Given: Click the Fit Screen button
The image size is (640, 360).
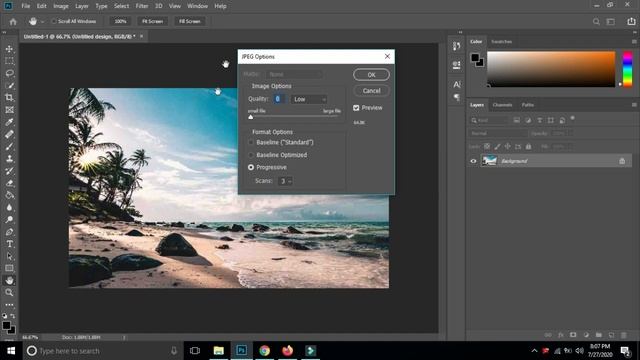Looking at the screenshot, I should (152, 21).
